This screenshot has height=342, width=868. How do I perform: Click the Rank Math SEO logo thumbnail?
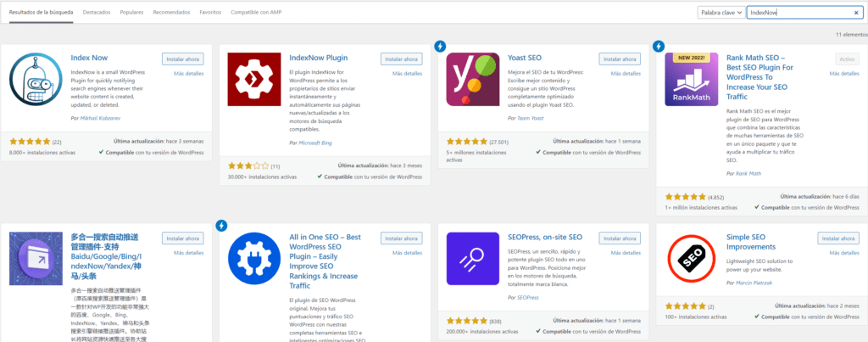coord(692,79)
